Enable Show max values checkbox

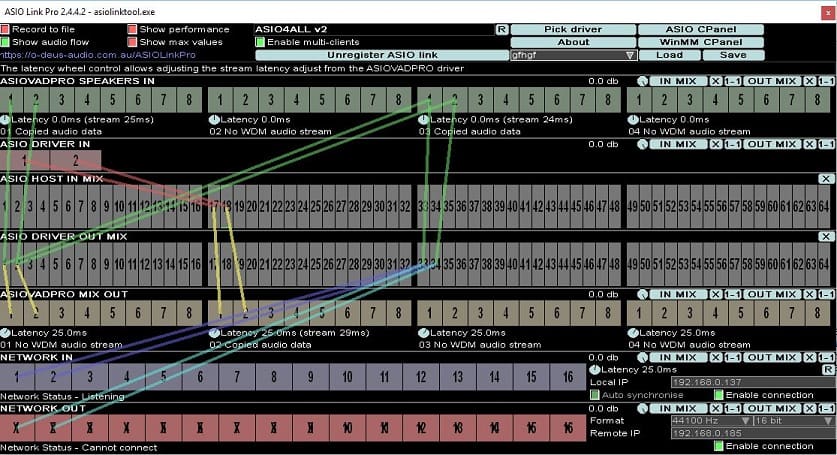(132, 42)
